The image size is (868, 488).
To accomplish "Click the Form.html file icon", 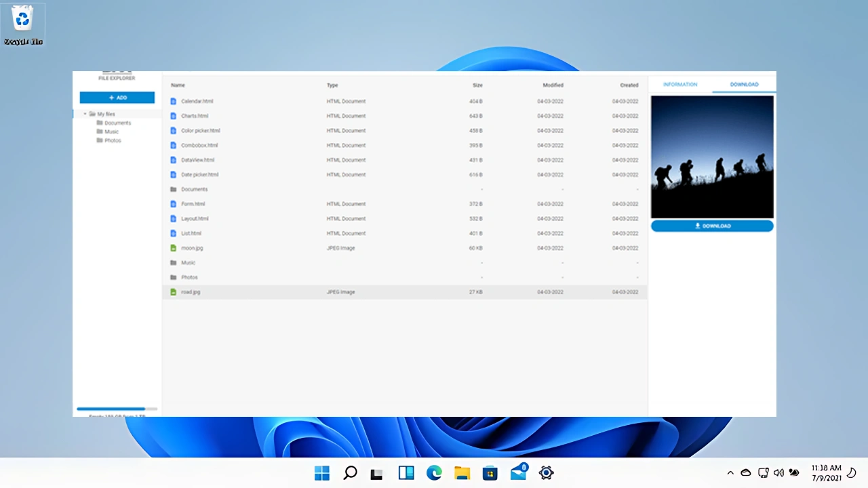I will (174, 204).
